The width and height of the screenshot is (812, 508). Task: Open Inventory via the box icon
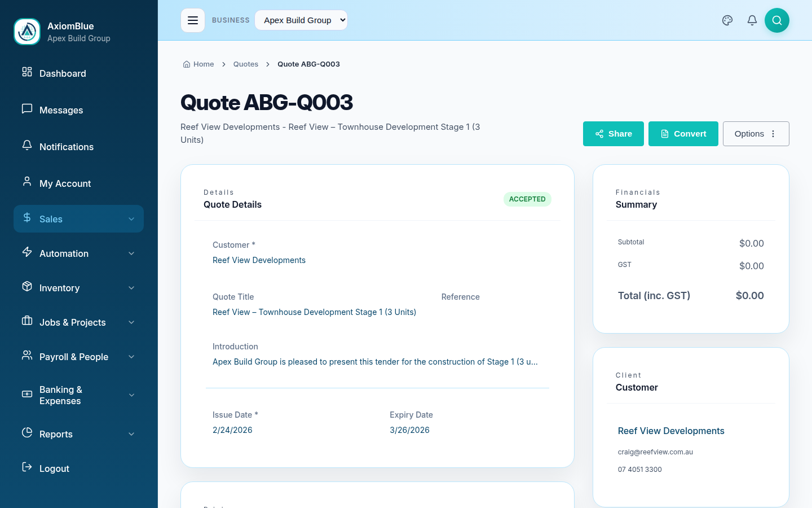pyautogui.click(x=27, y=287)
